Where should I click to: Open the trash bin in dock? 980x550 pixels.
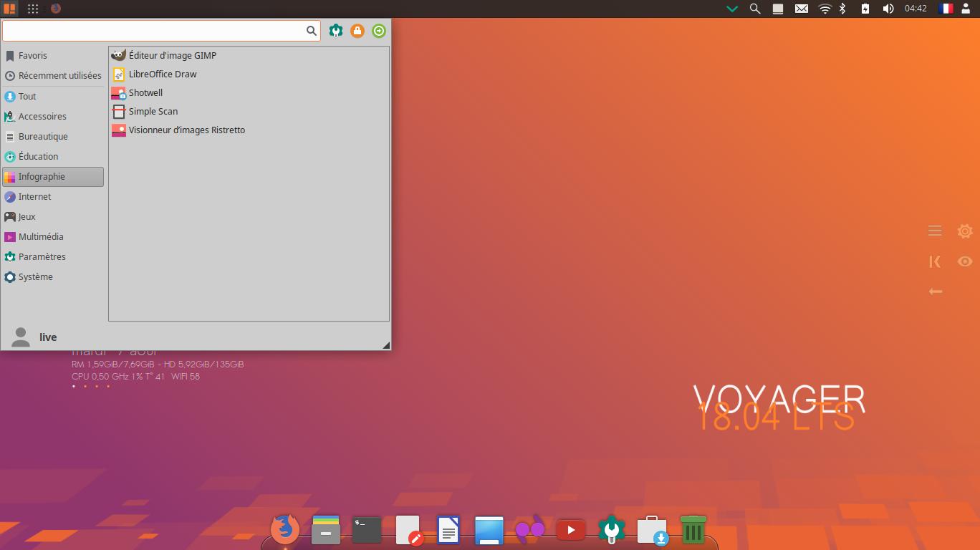click(x=693, y=530)
